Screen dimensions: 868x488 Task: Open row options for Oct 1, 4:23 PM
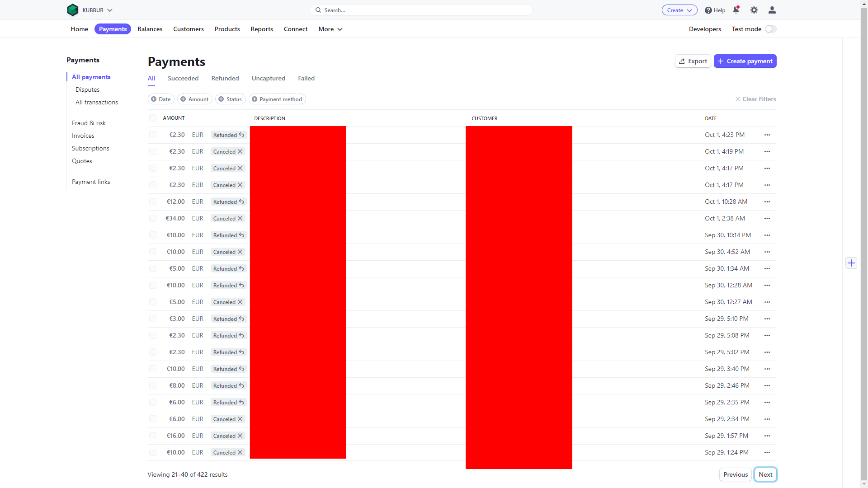coord(767,135)
